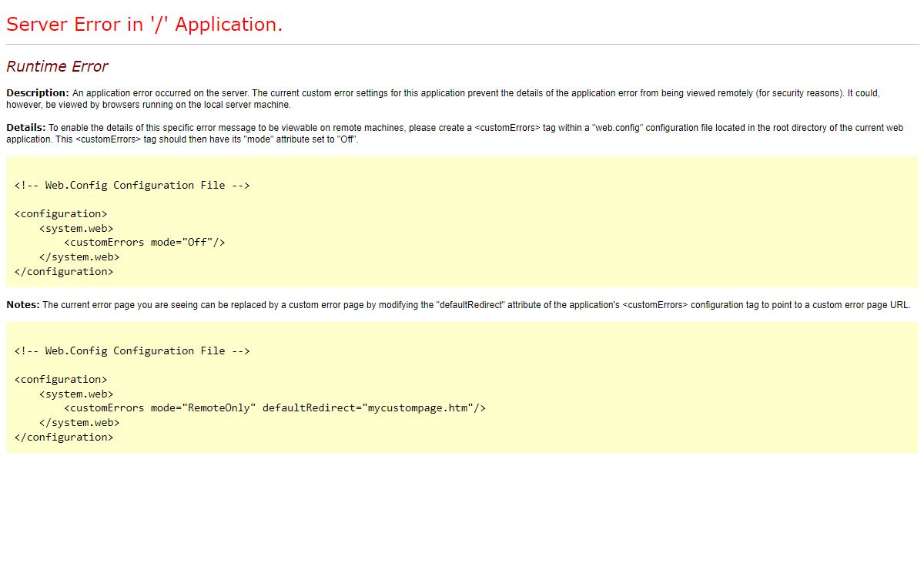Screen dimensions: 924x570
Task: Click opening <configuration> tag in second code block
Action: point(61,379)
